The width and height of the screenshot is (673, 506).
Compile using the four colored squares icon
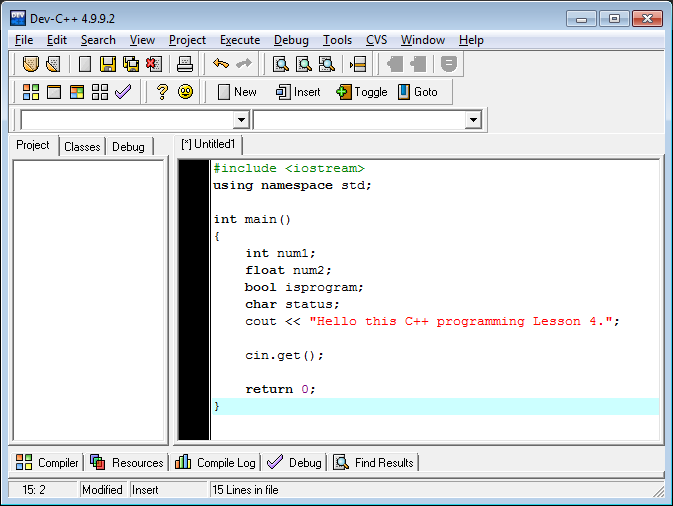[x=31, y=92]
